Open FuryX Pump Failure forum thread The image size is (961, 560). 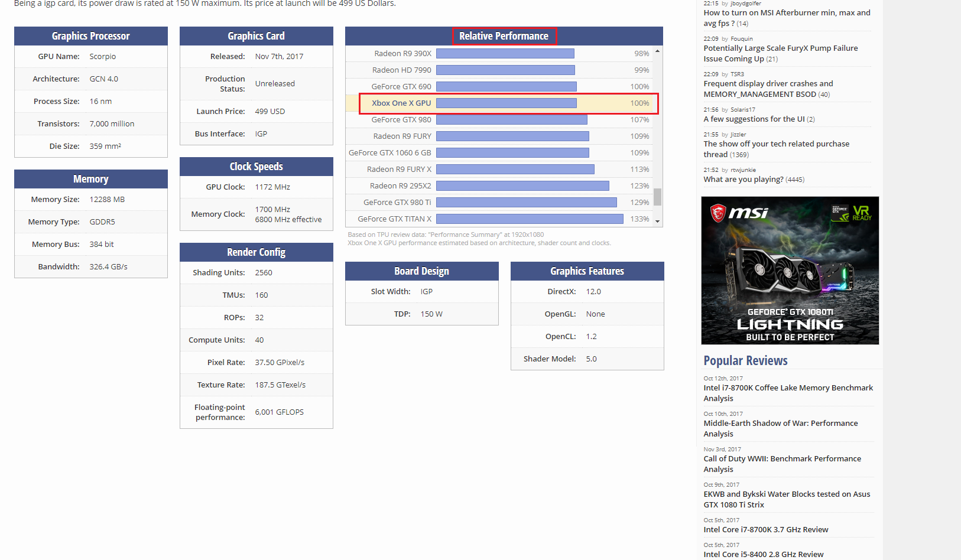[780, 53]
